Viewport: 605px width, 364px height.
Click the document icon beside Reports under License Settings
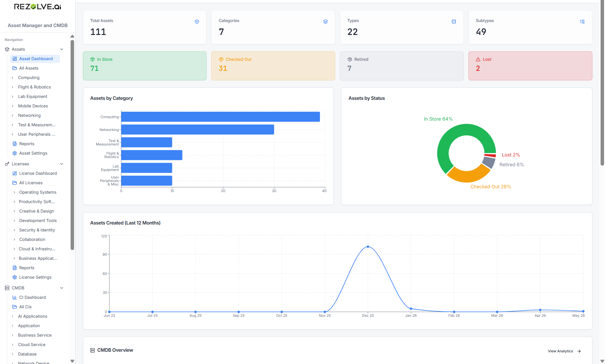pos(15,268)
